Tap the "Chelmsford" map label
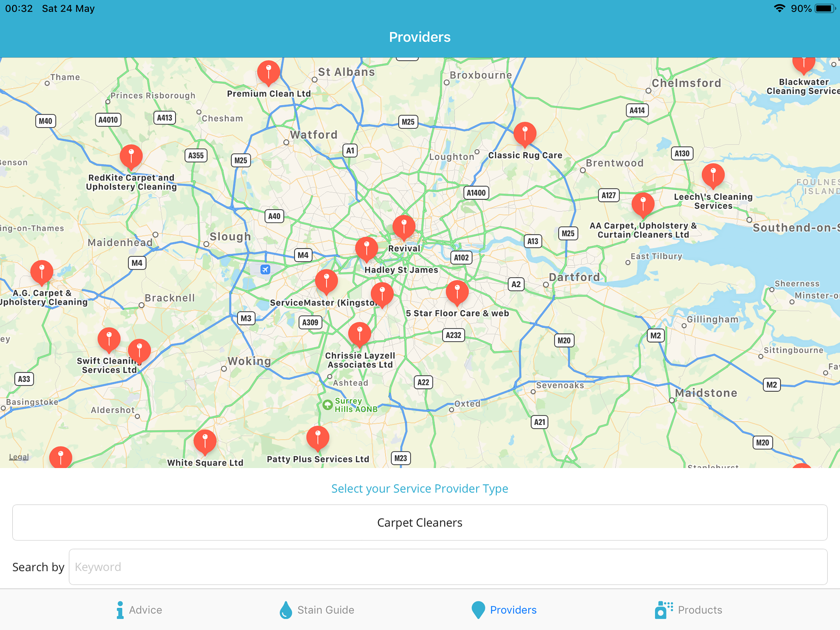The height and width of the screenshot is (630, 840). click(x=686, y=83)
